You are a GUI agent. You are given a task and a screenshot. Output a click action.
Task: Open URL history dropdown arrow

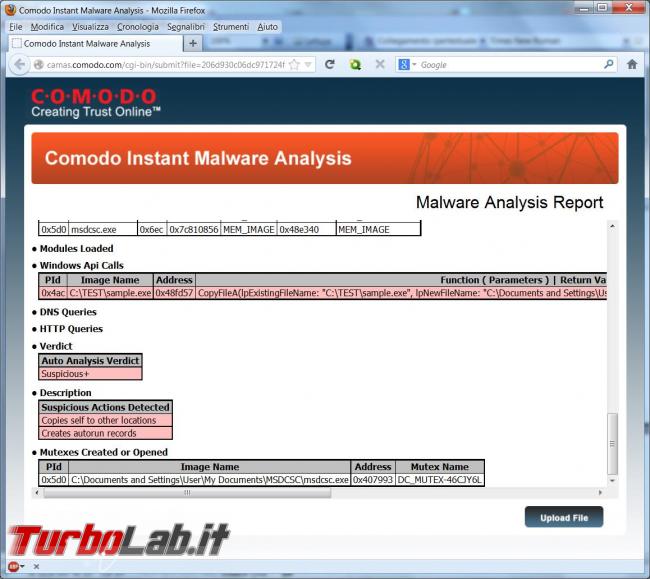pyautogui.click(x=308, y=65)
